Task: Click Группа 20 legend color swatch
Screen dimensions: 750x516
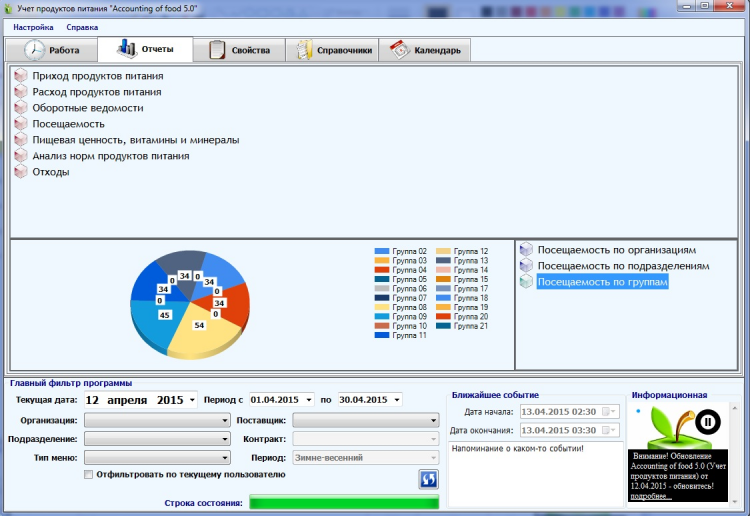Action: pyautogui.click(x=443, y=316)
